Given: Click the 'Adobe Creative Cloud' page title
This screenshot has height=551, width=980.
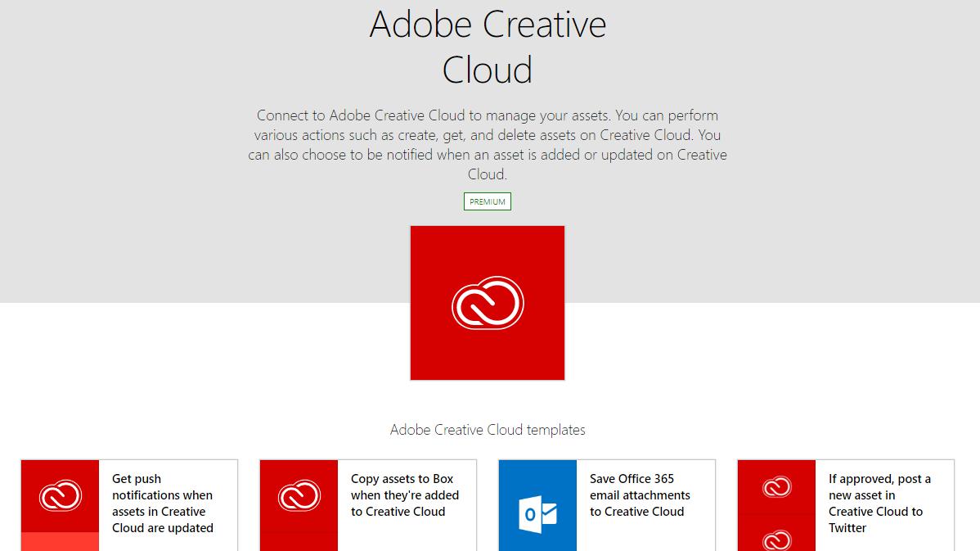Looking at the screenshot, I should (488, 47).
